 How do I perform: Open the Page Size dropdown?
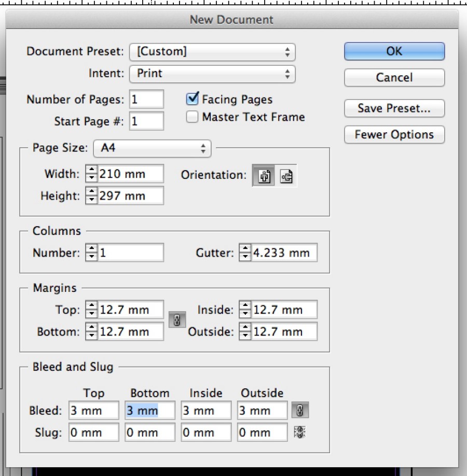[x=152, y=148]
